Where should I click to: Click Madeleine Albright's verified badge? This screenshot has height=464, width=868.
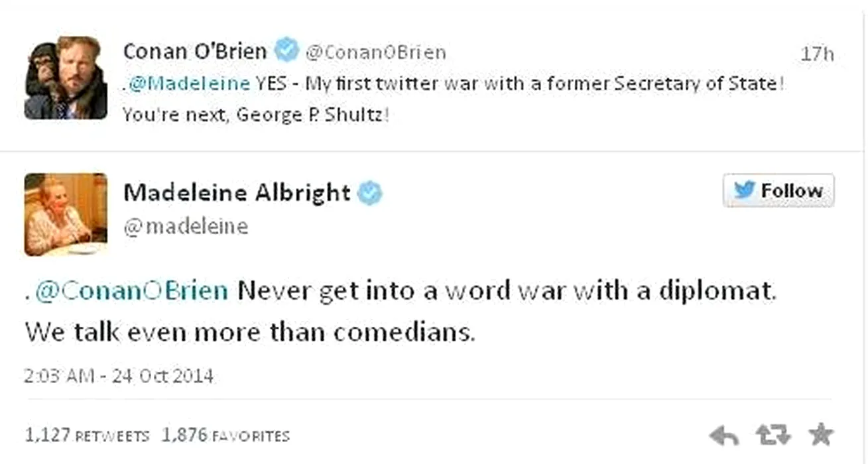[370, 193]
